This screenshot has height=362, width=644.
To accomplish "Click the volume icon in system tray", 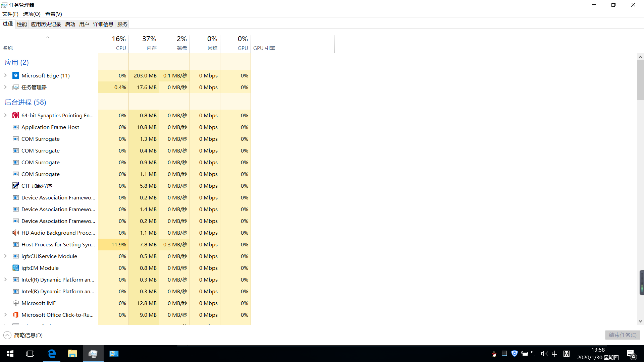I will click(x=544, y=354).
